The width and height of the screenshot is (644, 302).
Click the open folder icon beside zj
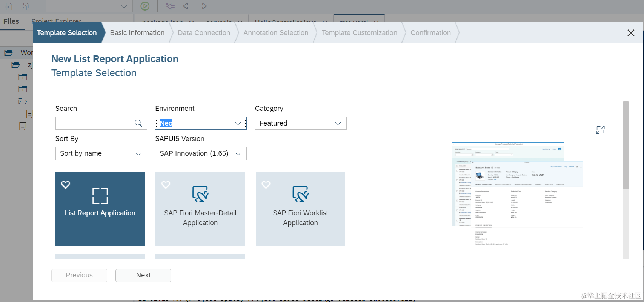[x=15, y=65]
